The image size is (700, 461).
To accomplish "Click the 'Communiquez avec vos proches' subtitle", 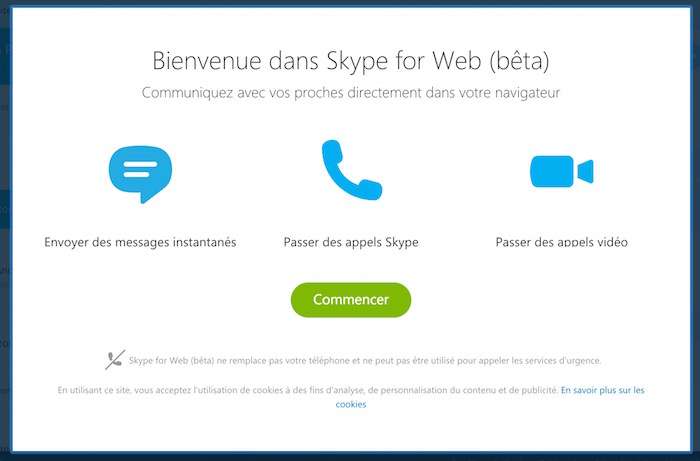I will pyautogui.click(x=350, y=94).
